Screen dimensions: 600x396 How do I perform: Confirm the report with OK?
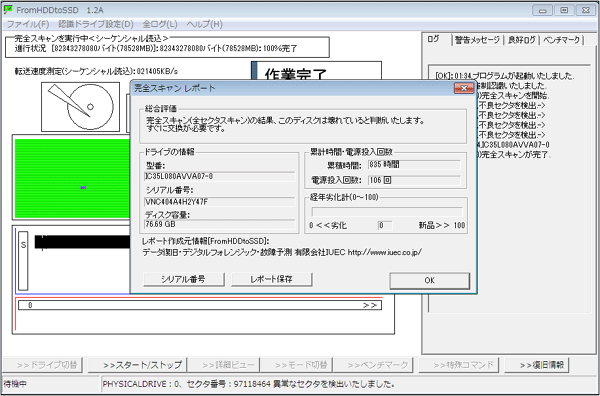[x=429, y=280]
